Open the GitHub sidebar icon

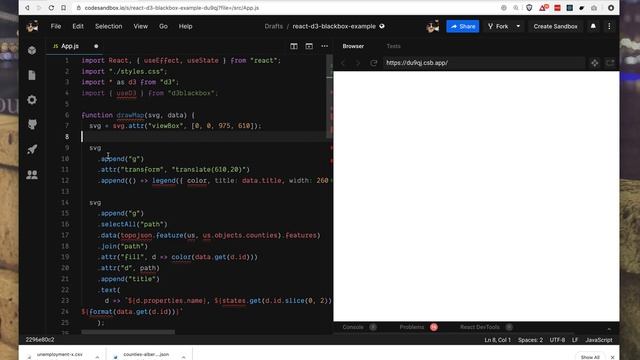pyautogui.click(x=32, y=124)
